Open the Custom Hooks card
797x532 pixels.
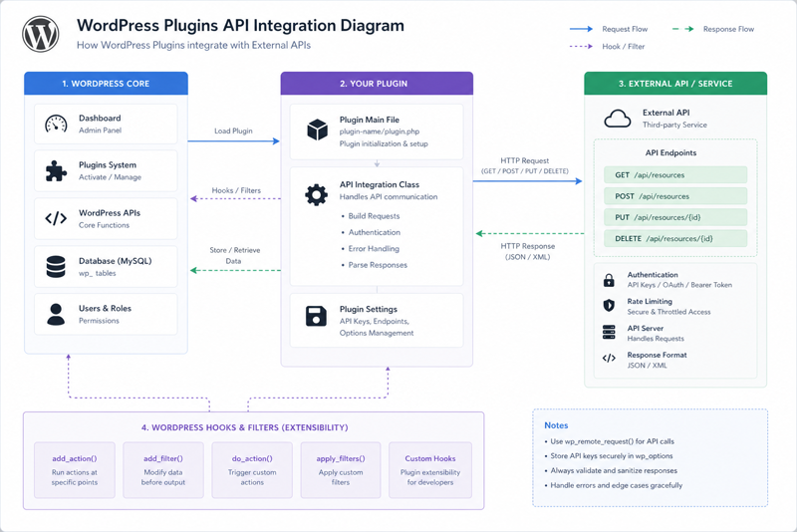pos(430,470)
